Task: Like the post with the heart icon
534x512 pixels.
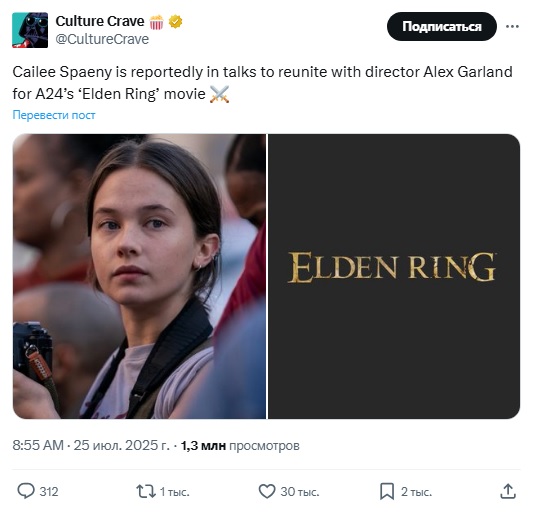Action: 267,491
